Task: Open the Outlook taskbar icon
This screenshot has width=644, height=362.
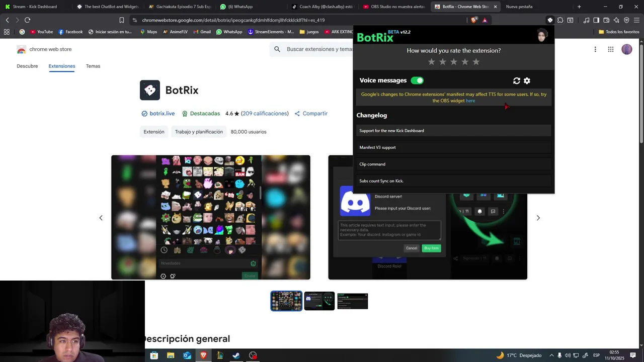Action: pos(187,355)
